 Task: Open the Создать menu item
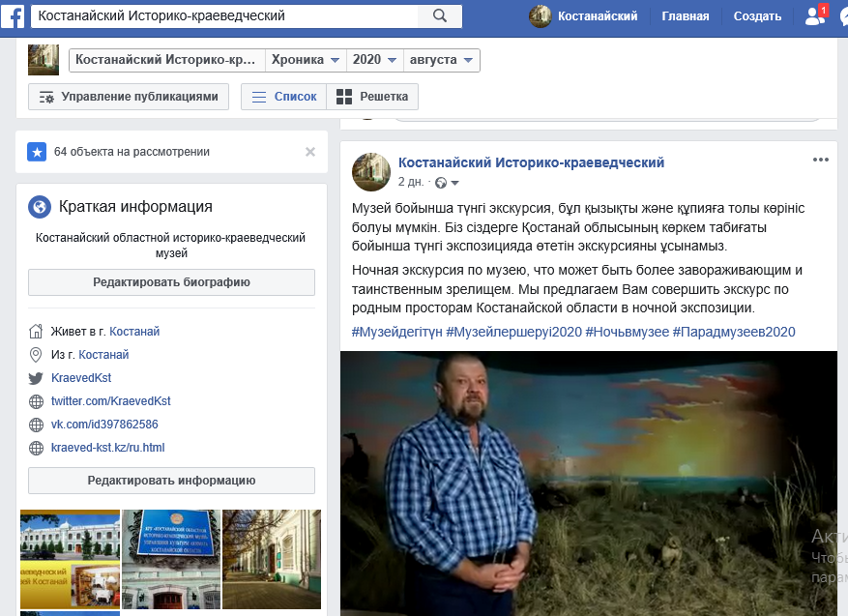click(757, 16)
